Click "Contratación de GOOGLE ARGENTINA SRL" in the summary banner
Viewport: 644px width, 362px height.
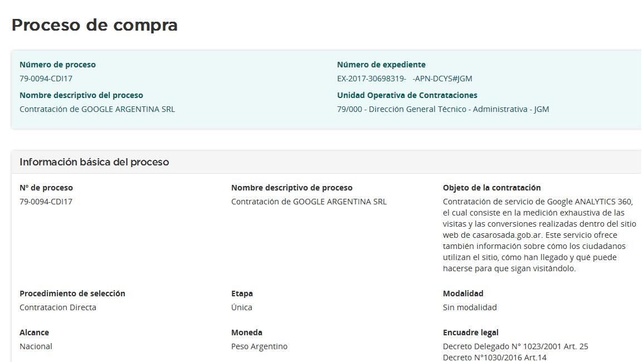click(x=97, y=109)
